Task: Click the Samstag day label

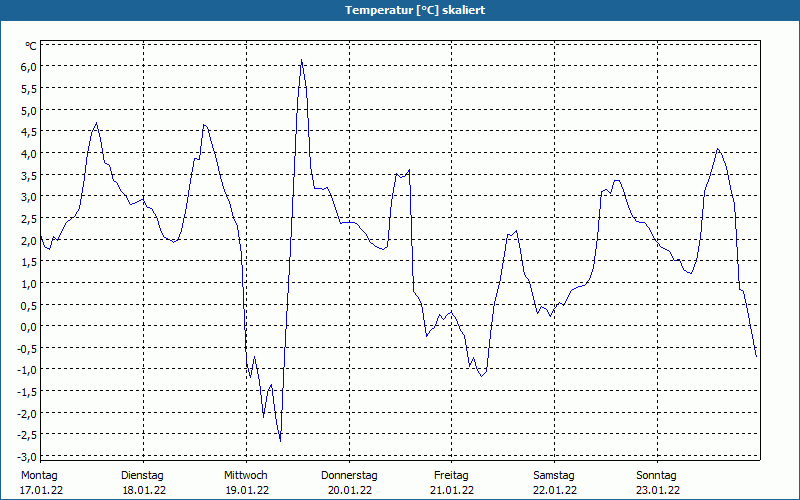Action: [x=554, y=476]
